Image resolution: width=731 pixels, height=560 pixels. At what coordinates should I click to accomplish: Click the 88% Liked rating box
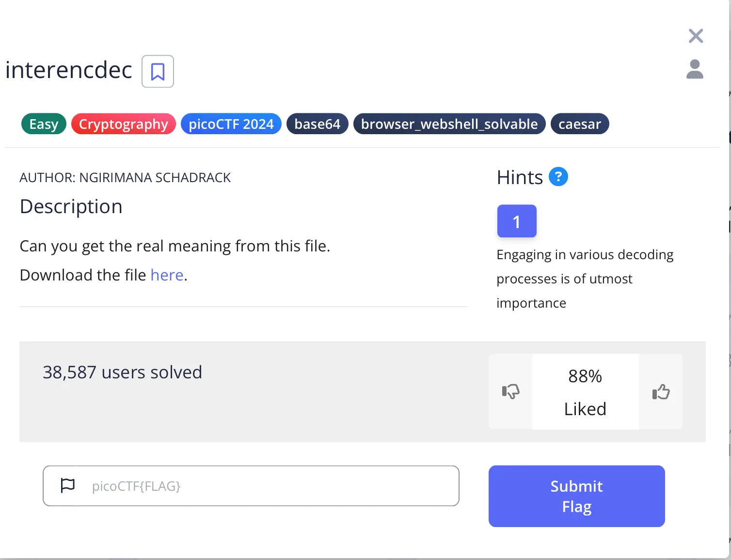[585, 392]
